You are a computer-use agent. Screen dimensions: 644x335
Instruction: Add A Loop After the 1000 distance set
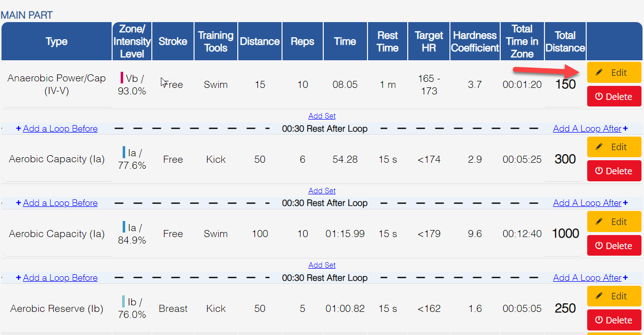591,278
